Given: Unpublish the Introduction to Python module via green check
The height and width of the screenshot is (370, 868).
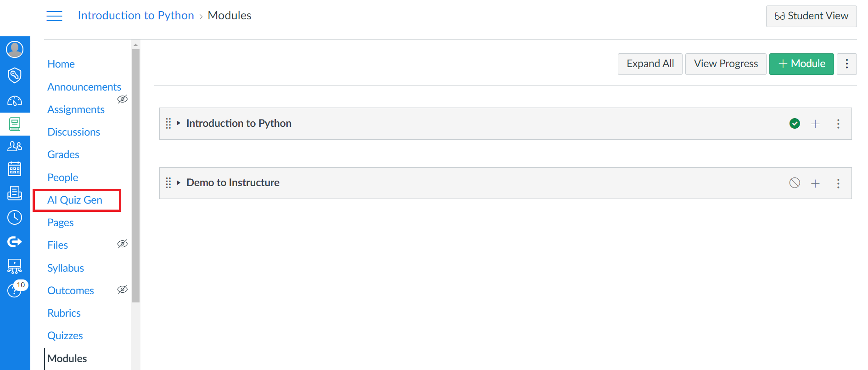Looking at the screenshot, I should tap(795, 123).
